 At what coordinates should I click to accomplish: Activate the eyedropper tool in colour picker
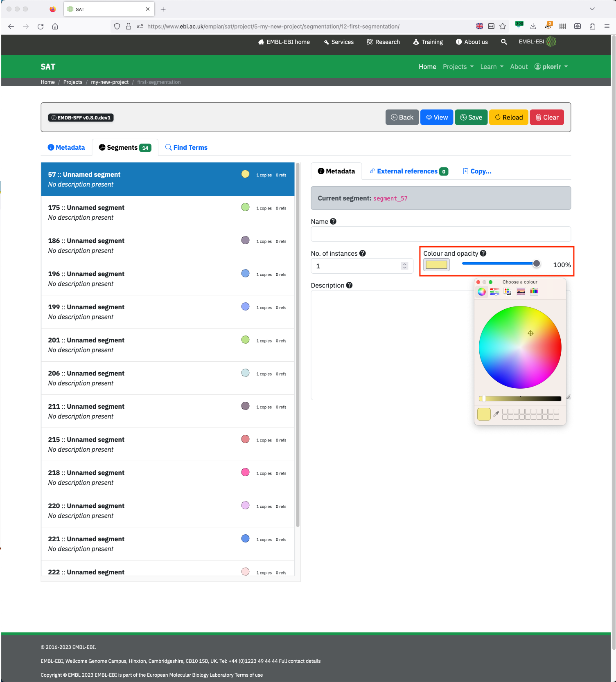[x=496, y=414]
